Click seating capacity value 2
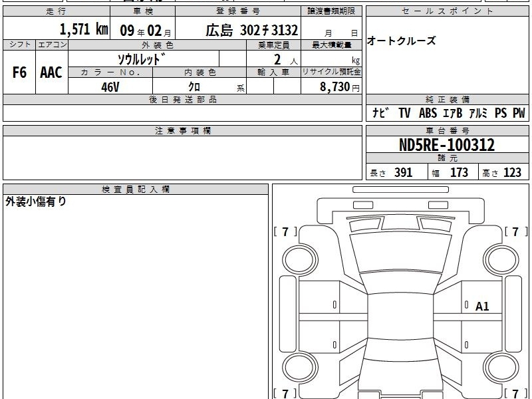 (x=277, y=60)
